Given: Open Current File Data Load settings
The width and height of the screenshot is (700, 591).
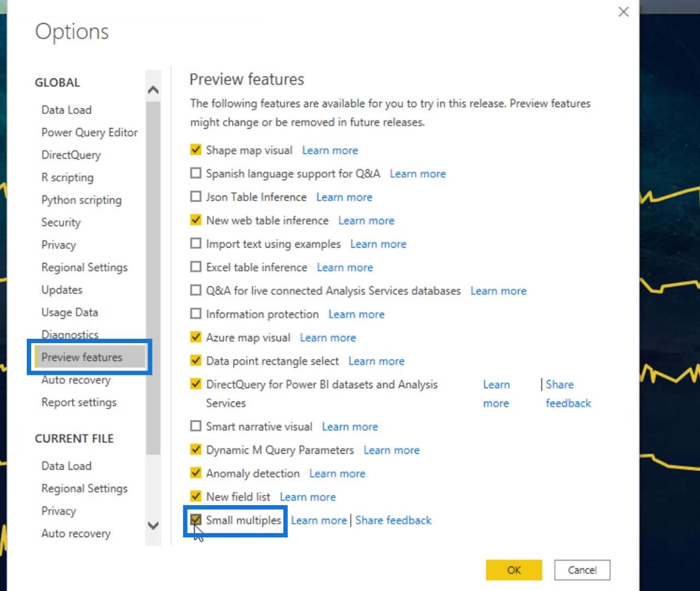Looking at the screenshot, I should 66,466.
